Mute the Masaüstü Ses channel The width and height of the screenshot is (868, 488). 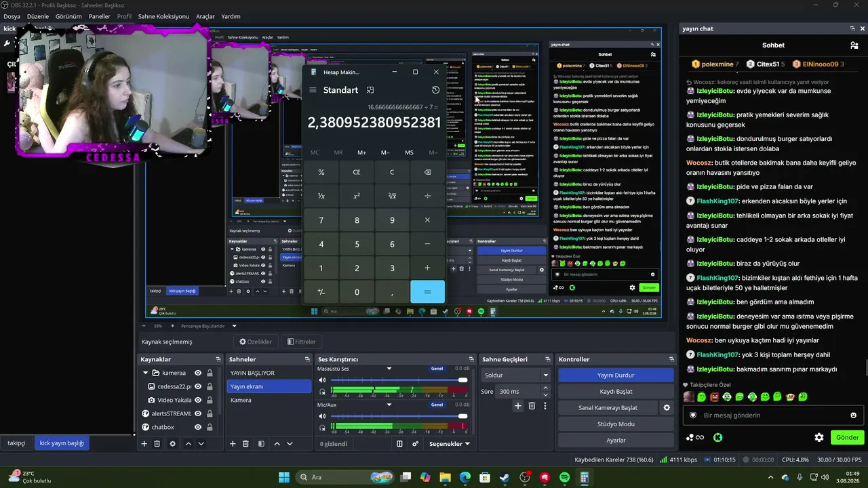[x=322, y=380]
